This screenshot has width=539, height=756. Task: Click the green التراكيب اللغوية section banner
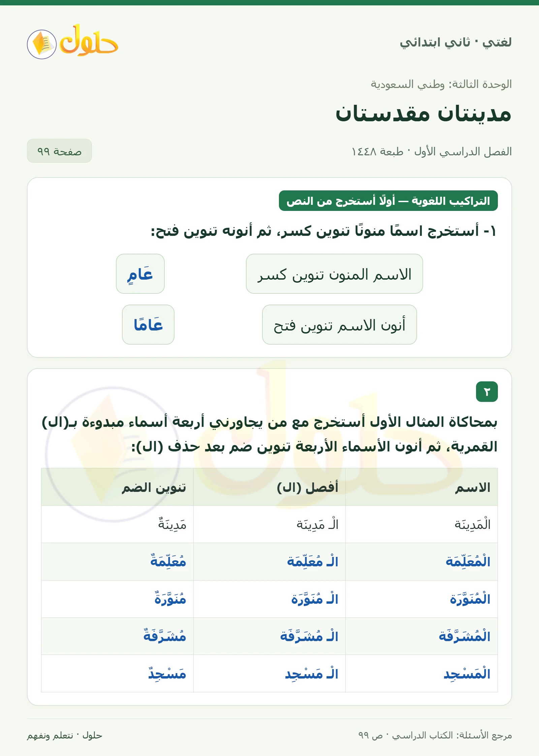tap(388, 201)
